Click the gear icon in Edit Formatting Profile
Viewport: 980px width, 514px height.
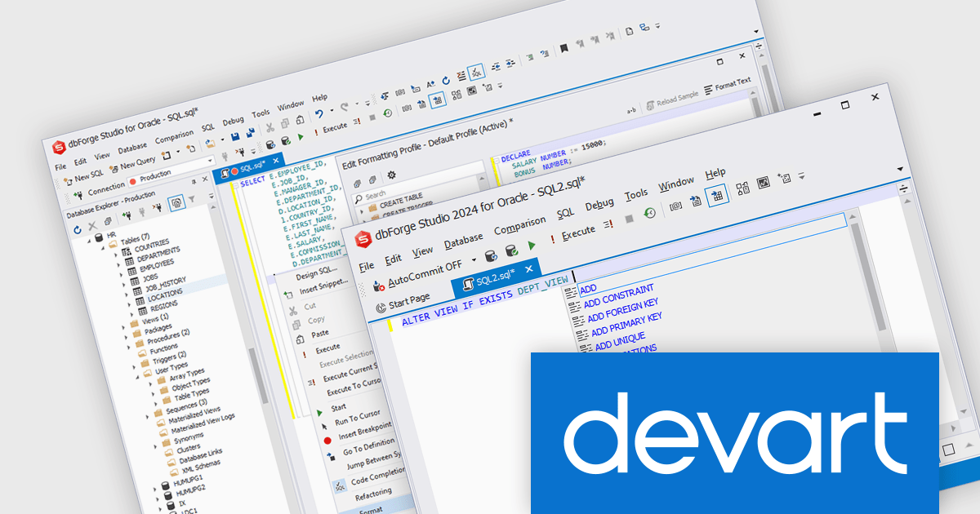(x=391, y=175)
